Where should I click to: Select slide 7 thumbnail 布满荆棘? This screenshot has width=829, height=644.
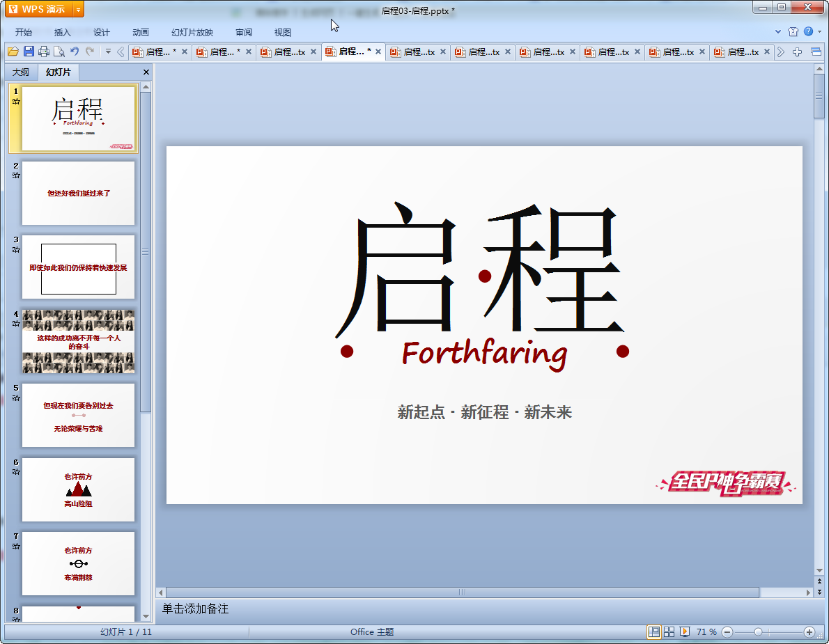(78, 564)
